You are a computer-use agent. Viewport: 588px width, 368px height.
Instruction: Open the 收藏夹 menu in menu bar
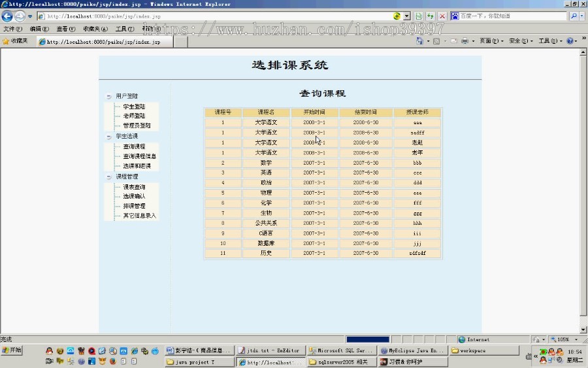(x=95, y=29)
